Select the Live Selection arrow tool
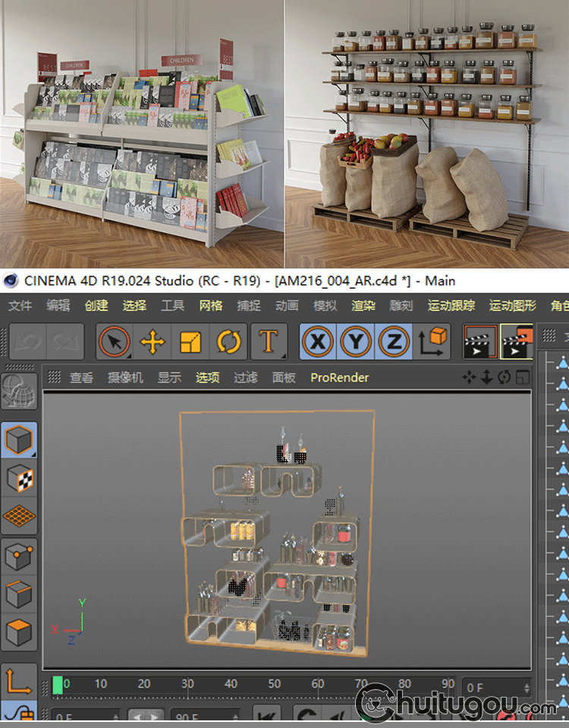The height and width of the screenshot is (728, 569). point(115,342)
